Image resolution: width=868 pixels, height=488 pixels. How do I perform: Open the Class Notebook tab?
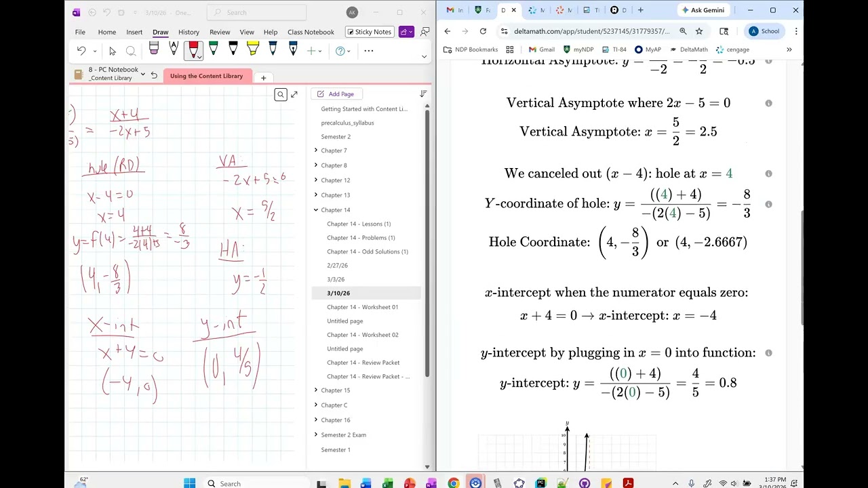point(311,32)
